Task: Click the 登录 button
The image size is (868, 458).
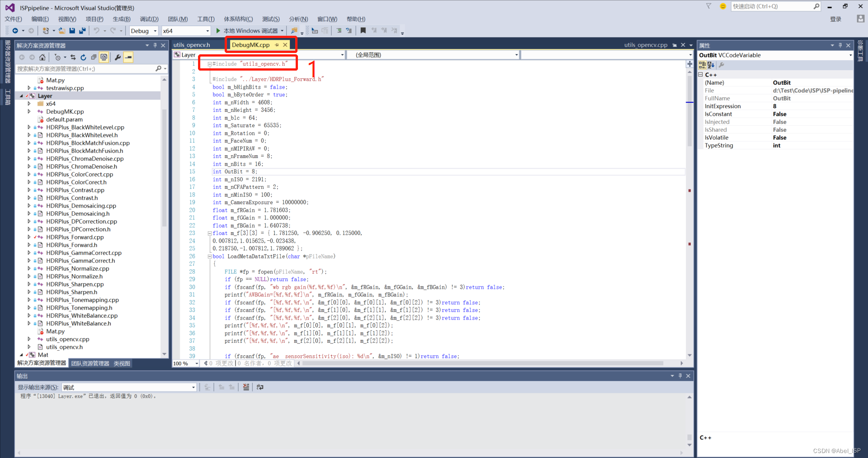Action: [x=835, y=19]
